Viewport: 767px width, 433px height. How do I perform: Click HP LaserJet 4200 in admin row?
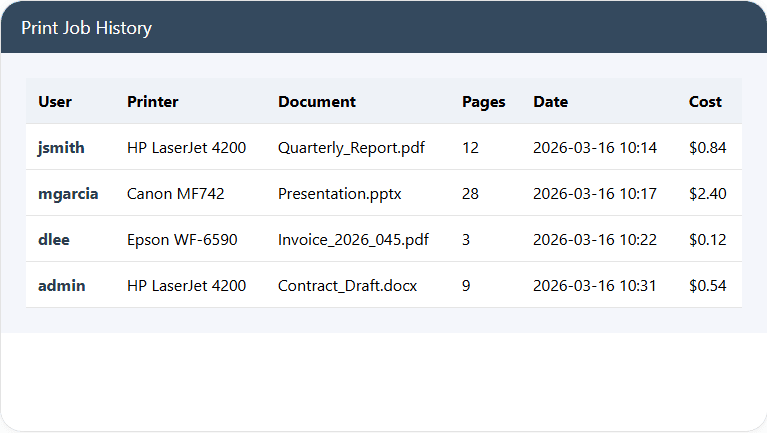(186, 286)
